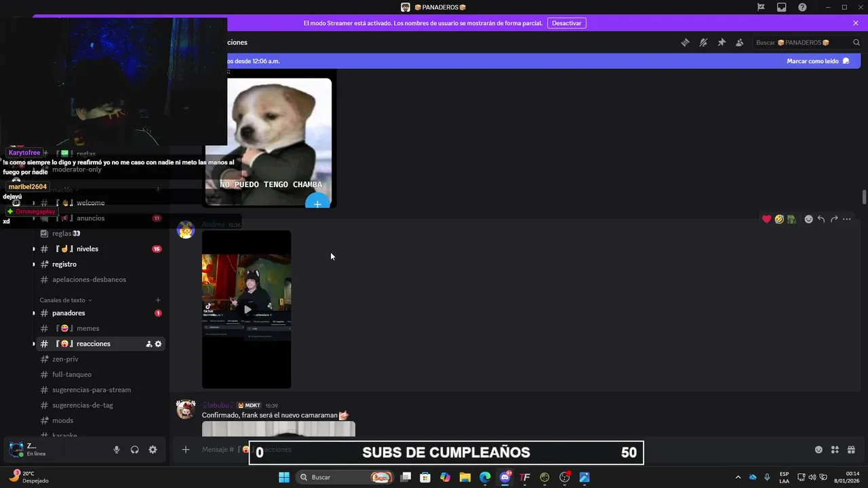
Task: Open tabubu's avatar
Action: [x=186, y=410]
